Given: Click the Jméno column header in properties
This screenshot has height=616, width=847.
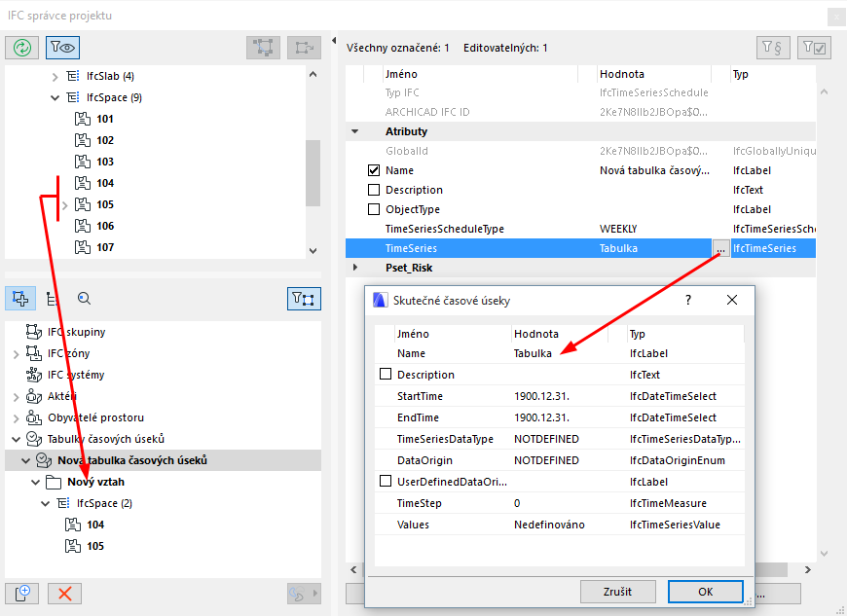Looking at the screenshot, I should 401,74.
